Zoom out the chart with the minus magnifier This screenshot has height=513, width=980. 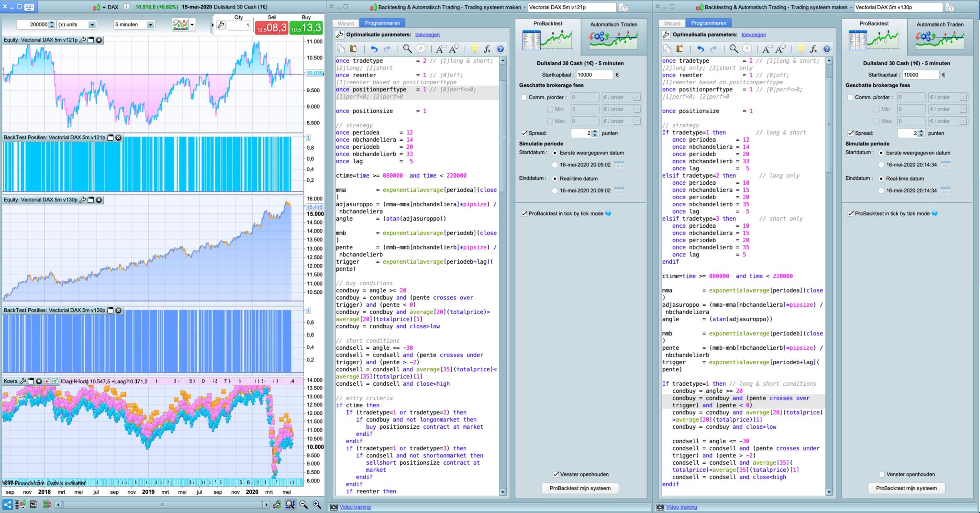303,504
